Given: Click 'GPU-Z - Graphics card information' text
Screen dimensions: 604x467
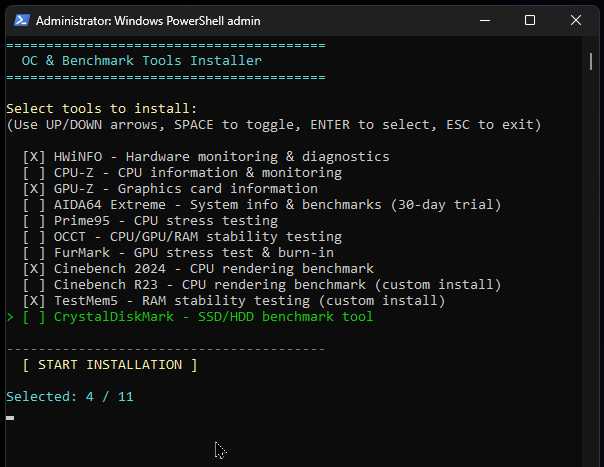Looking at the screenshot, I should click(x=186, y=189).
